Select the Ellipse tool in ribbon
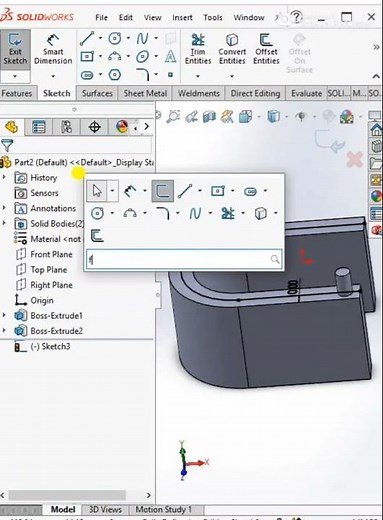This screenshot has width=383, height=520. 142,56
